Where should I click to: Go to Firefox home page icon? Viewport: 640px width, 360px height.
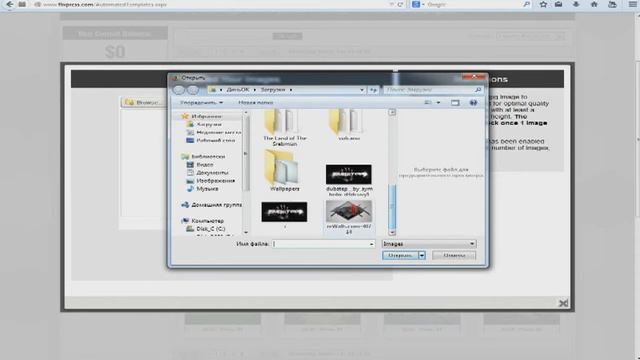(594, 4)
